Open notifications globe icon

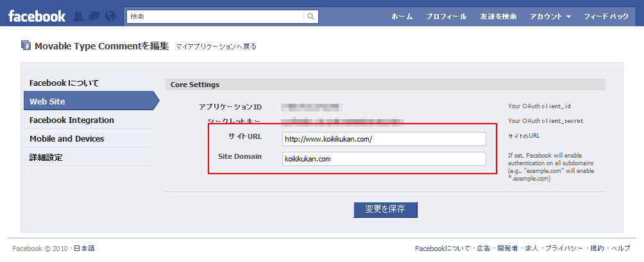tap(110, 17)
